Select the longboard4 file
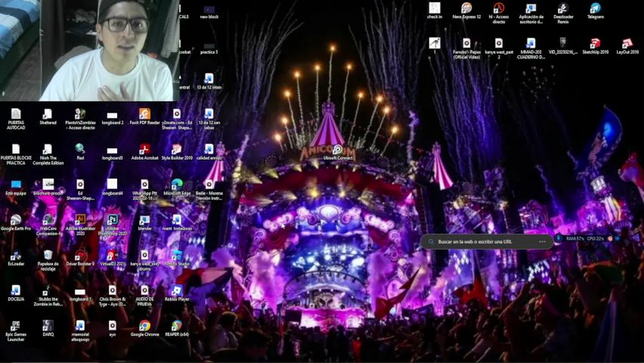This screenshot has height=363, width=644. [112, 187]
